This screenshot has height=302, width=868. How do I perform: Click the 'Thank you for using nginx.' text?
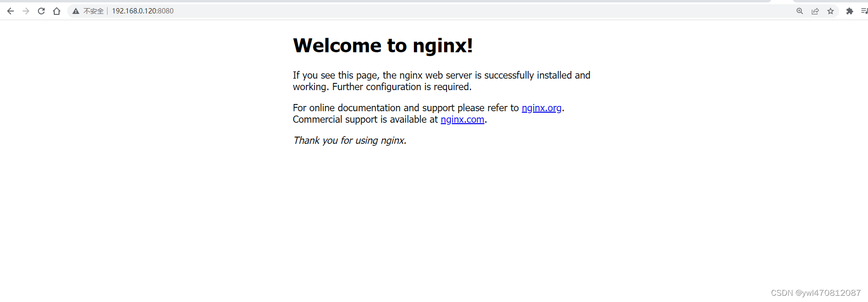point(350,140)
